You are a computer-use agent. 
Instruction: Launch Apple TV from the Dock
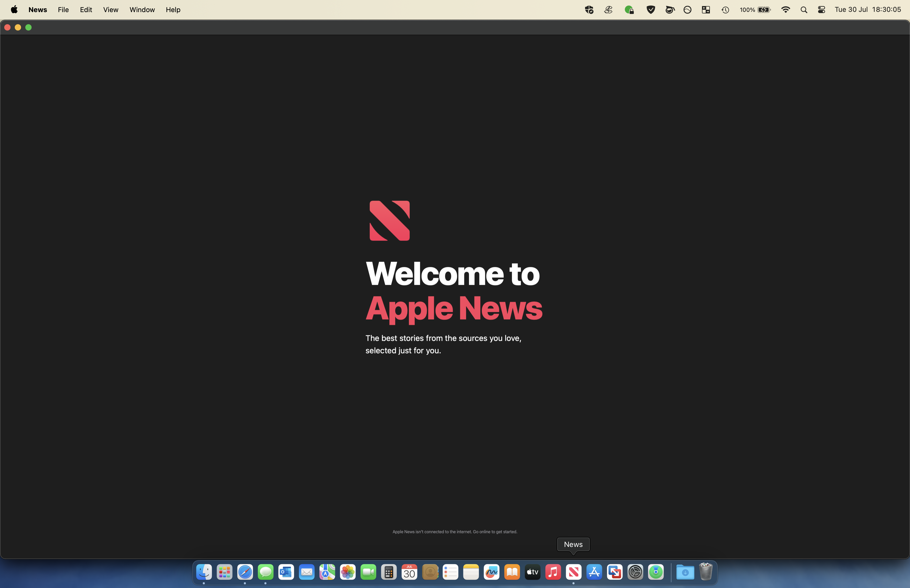click(532, 572)
